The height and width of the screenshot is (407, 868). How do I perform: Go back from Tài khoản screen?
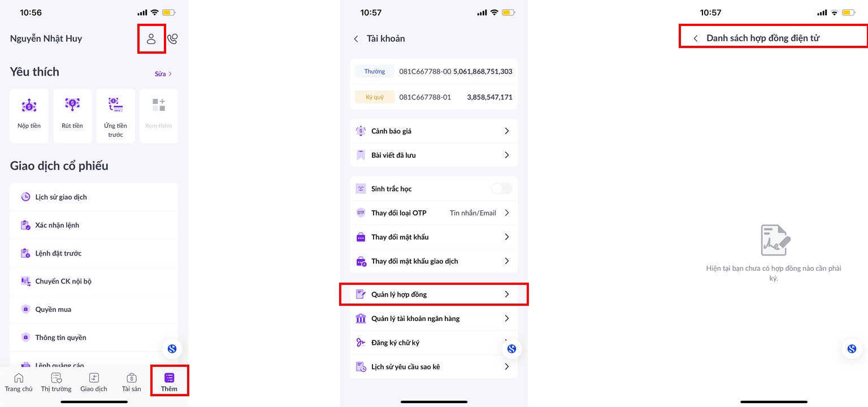(x=356, y=39)
